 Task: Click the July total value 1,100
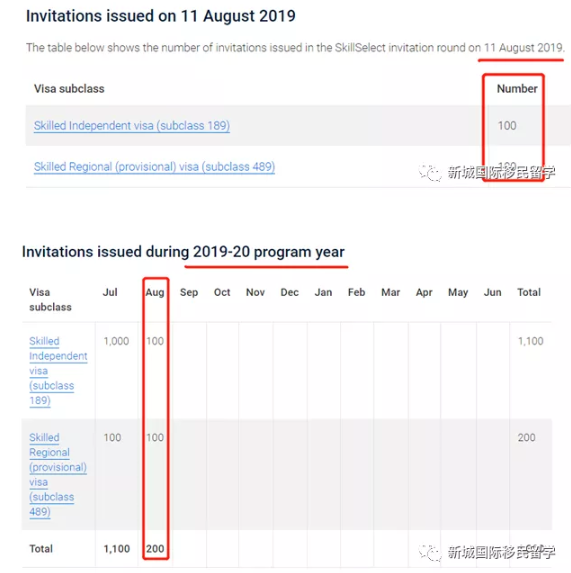click(117, 549)
